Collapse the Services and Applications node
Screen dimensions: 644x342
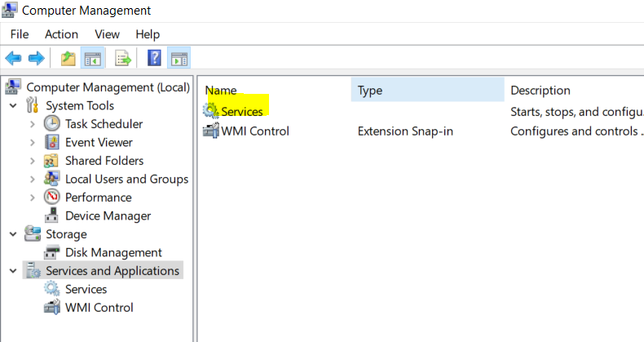coord(13,271)
